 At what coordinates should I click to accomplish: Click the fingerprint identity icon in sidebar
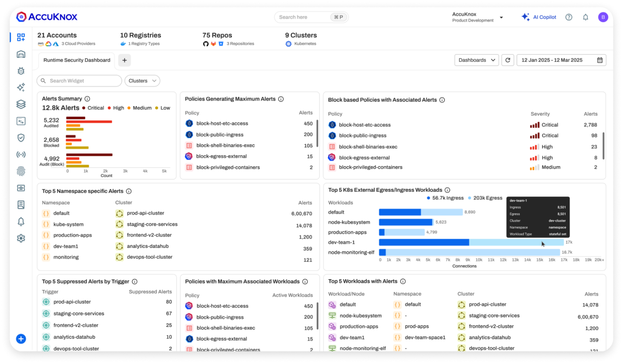(x=20, y=171)
